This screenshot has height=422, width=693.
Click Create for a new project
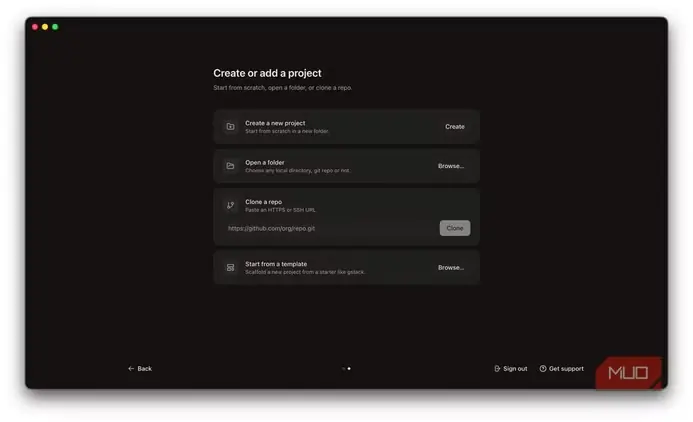[x=454, y=127]
